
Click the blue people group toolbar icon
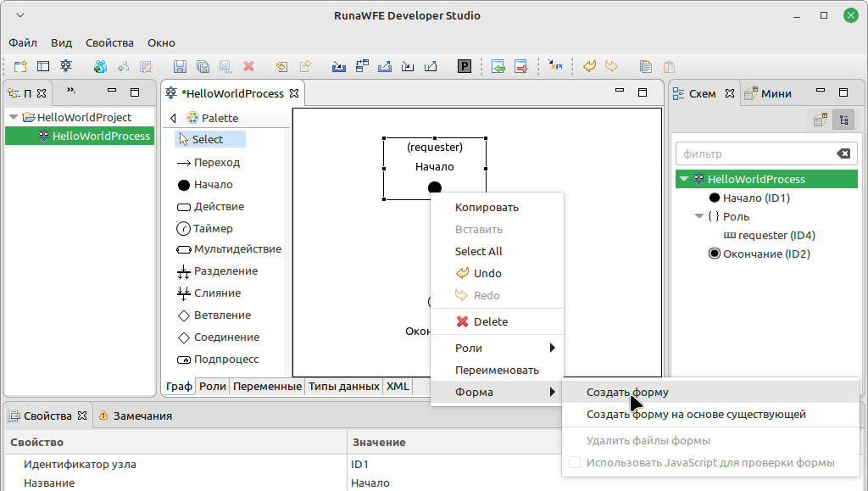[x=100, y=66]
